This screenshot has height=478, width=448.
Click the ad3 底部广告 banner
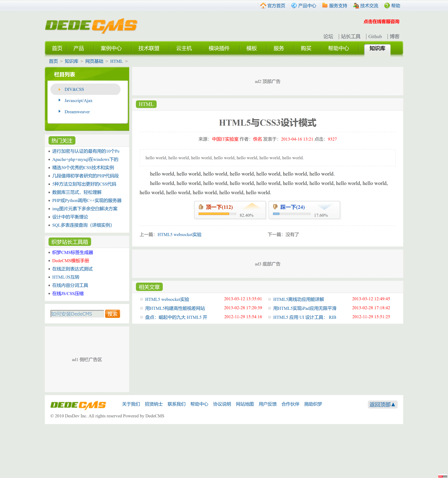pyautogui.click(x=267, y=264)
